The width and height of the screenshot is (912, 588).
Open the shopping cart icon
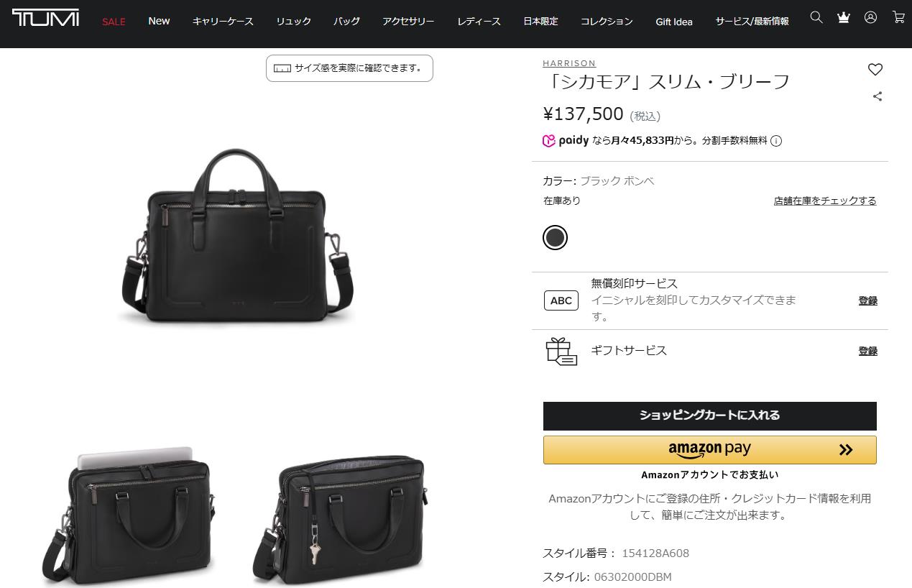pyautogui.click(x=898, y=17)
